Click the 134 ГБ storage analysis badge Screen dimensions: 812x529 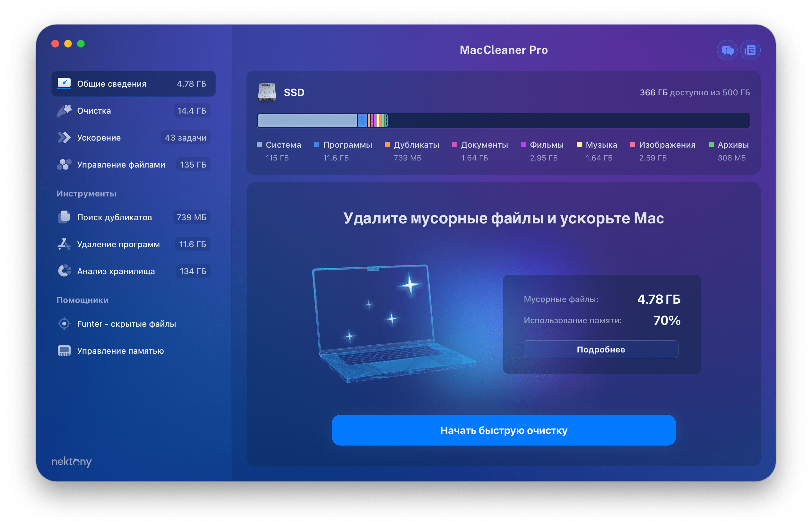click(193, 271)
